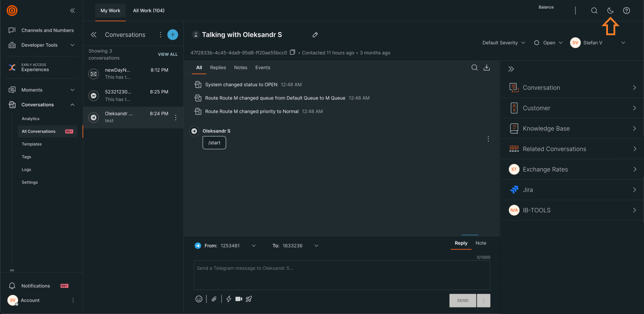644x314 pixels.
Task: Open Tags in sidebar
Action: [27, 157]
